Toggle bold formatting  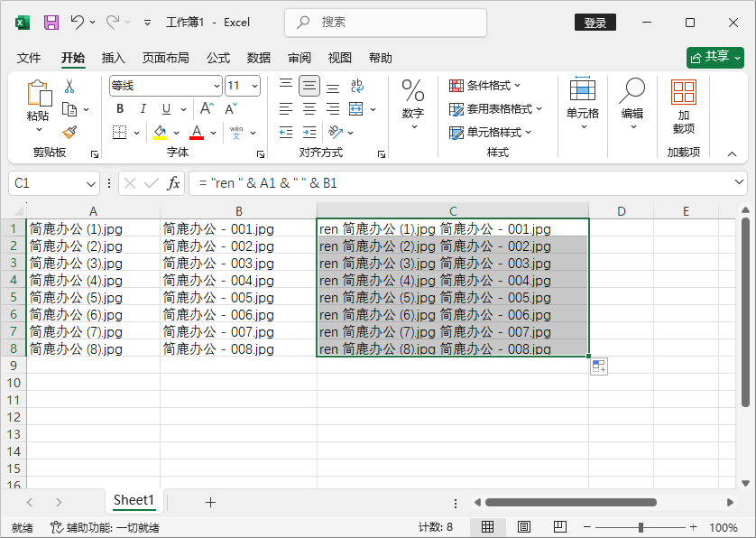119,108
